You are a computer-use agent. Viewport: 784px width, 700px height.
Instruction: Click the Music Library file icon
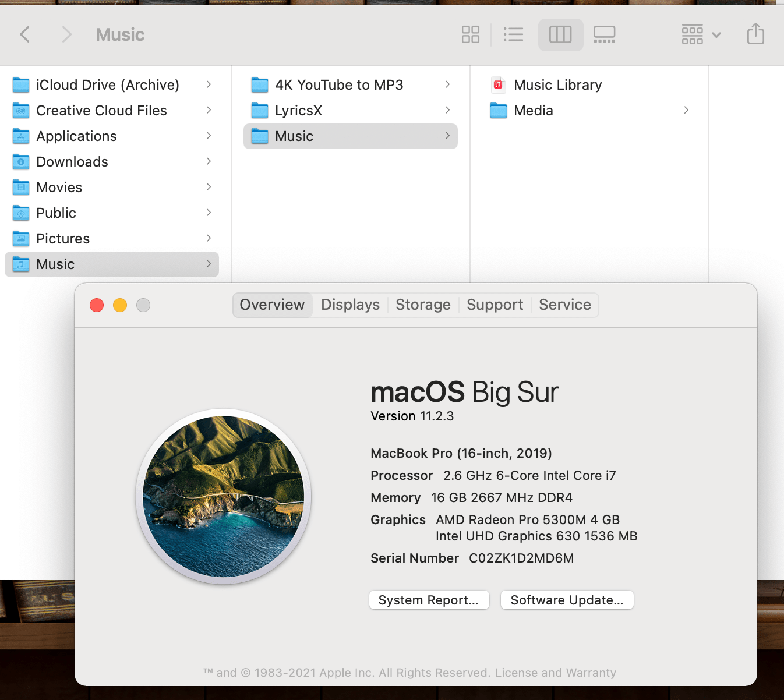[498, 85]
